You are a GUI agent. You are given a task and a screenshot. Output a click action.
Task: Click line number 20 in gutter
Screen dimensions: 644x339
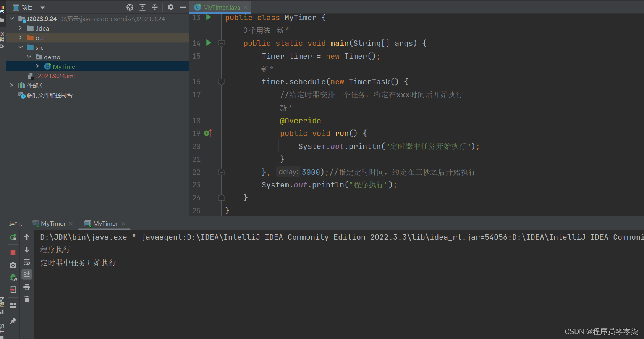(x=196, y=146)
